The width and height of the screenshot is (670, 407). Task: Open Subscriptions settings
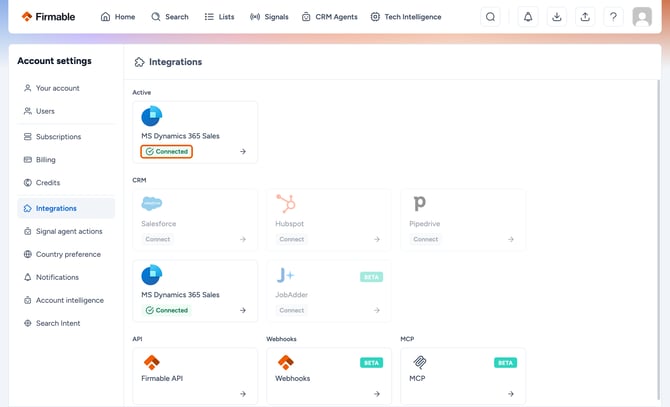coord(66,137)
